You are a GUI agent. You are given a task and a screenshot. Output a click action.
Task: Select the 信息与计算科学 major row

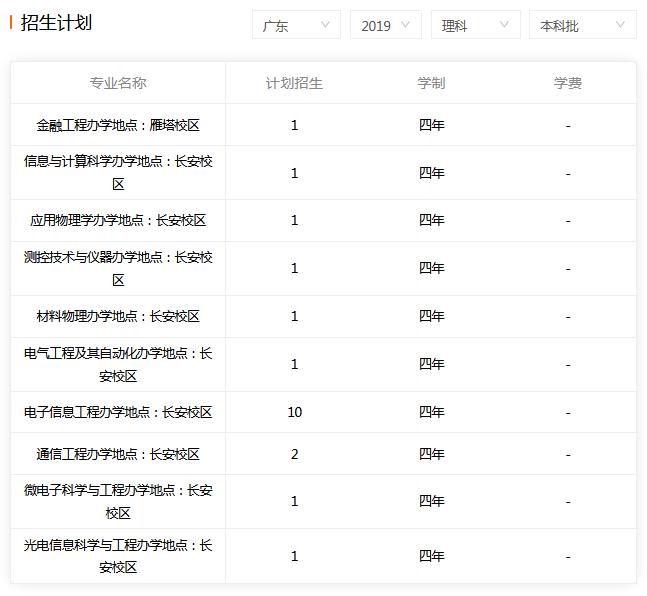point(324,173)
